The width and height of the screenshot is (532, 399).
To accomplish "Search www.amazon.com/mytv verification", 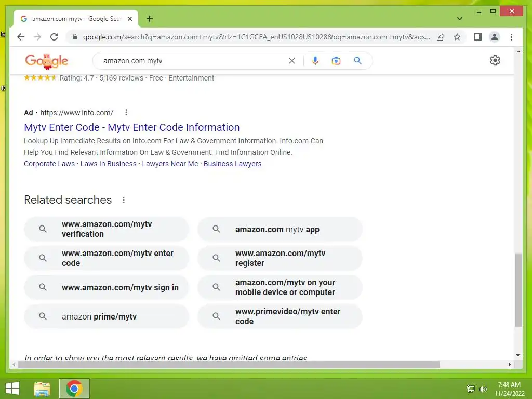I will 106,229.
